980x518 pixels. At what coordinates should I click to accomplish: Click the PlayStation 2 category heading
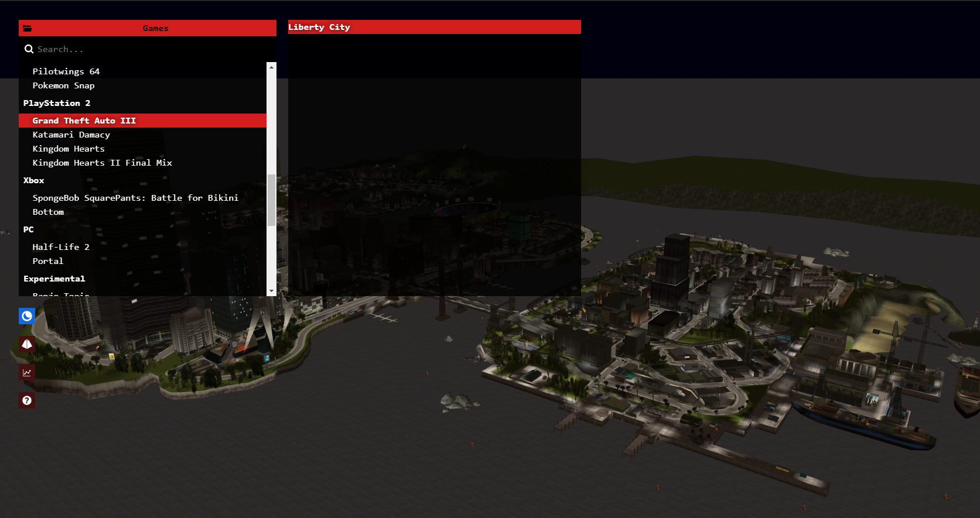tap(57, 103)
